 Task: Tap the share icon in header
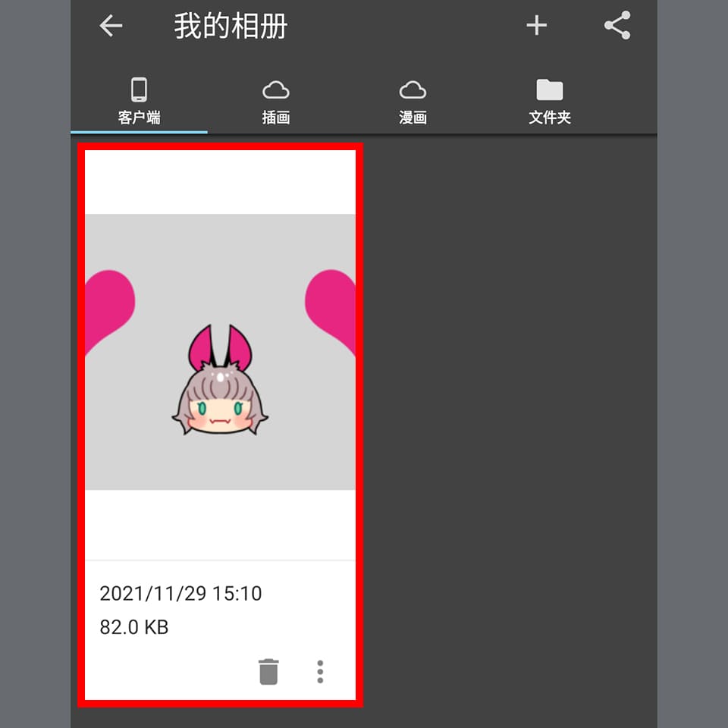617,26
